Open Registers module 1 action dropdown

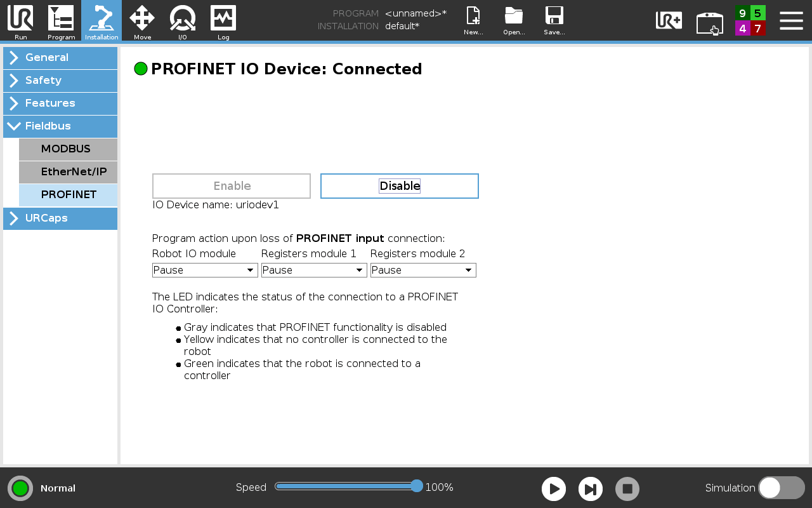[x=314, y=271]
